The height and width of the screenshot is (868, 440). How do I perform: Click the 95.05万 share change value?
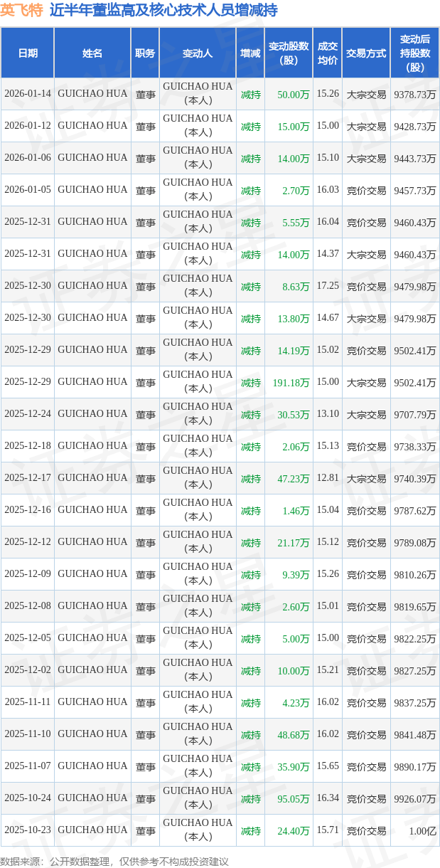(x=294, y=799)
